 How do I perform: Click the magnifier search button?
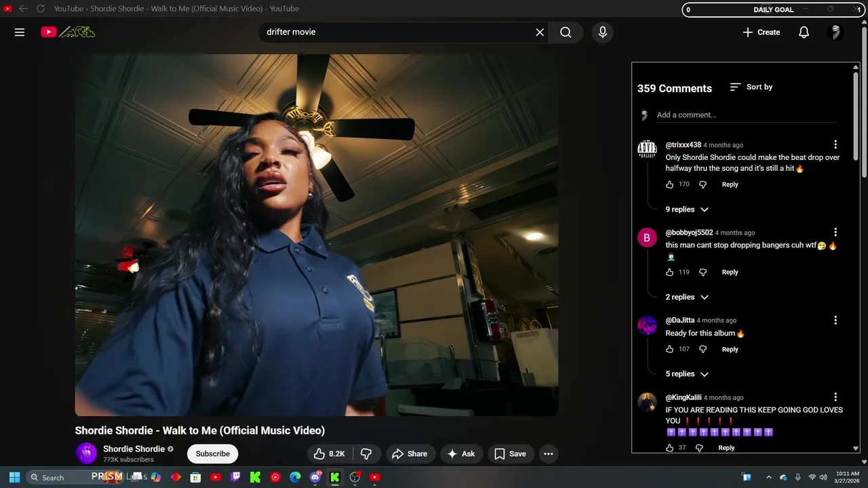(x=566, y=32)
